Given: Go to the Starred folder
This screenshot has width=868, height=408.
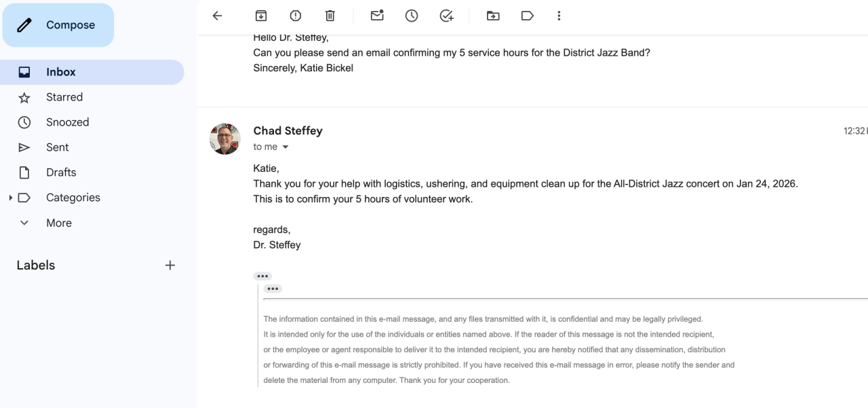Looking at the screenshot, I should tap(64, 97).
